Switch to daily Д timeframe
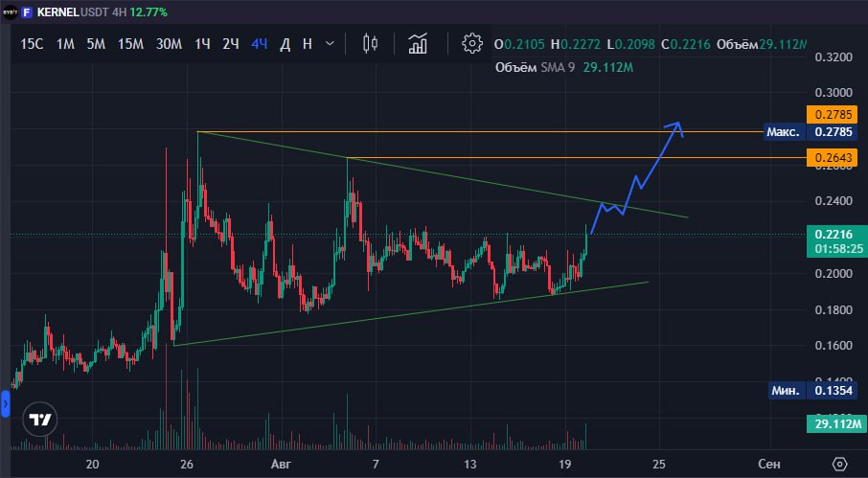 point(286,44)
